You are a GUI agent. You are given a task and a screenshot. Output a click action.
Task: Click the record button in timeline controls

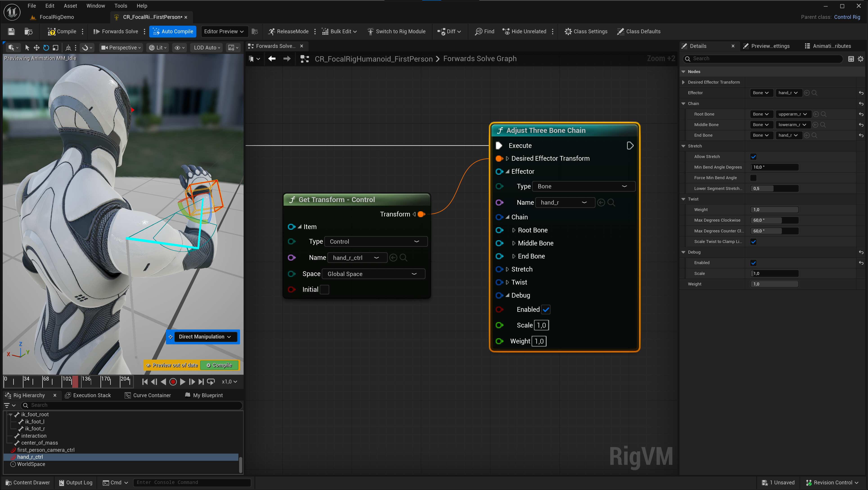point(173,382)
